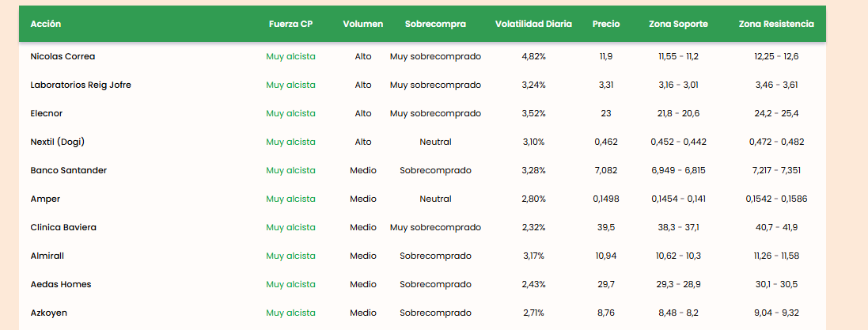This screenshot has width=868, height=330.
Task: Select Laboratorios Reig Jofre stock name
Action: click(81, 85)
